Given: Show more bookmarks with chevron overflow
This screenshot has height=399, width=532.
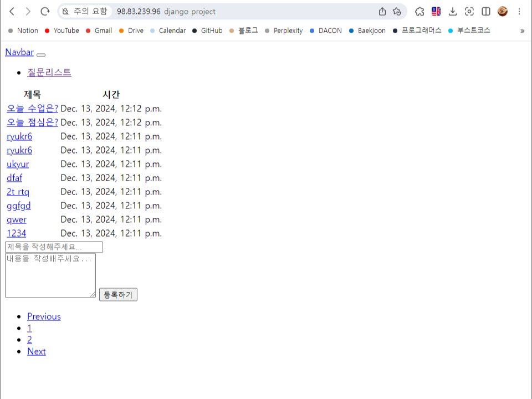Looking at the screenshot, I should [522, 31].
